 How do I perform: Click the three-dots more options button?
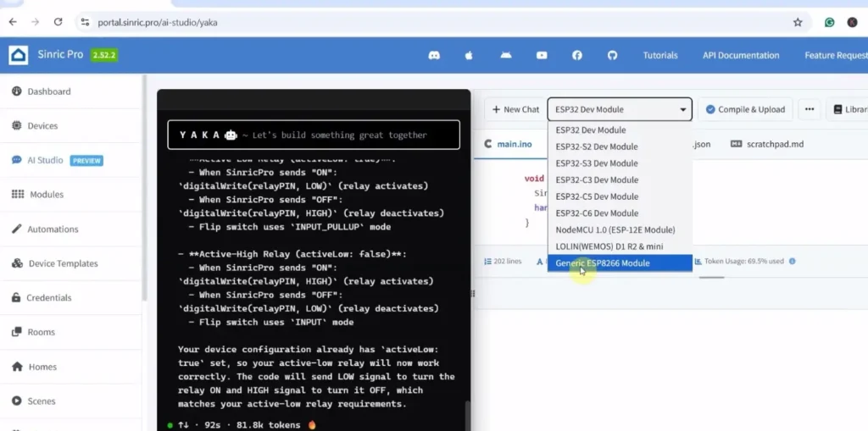pos(810,109)
